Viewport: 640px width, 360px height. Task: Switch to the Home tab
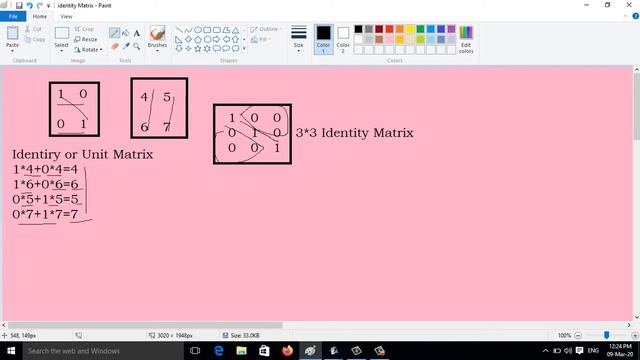40,16
